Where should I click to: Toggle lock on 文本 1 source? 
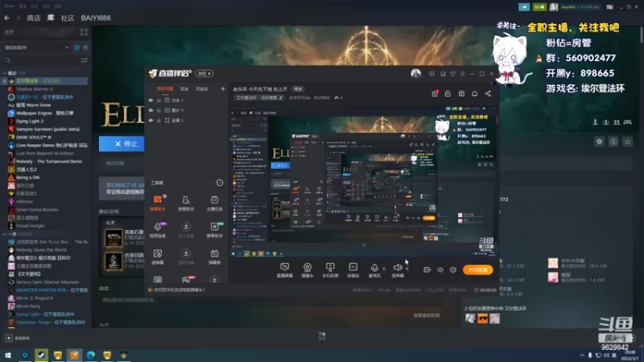(x=159, y=100)
